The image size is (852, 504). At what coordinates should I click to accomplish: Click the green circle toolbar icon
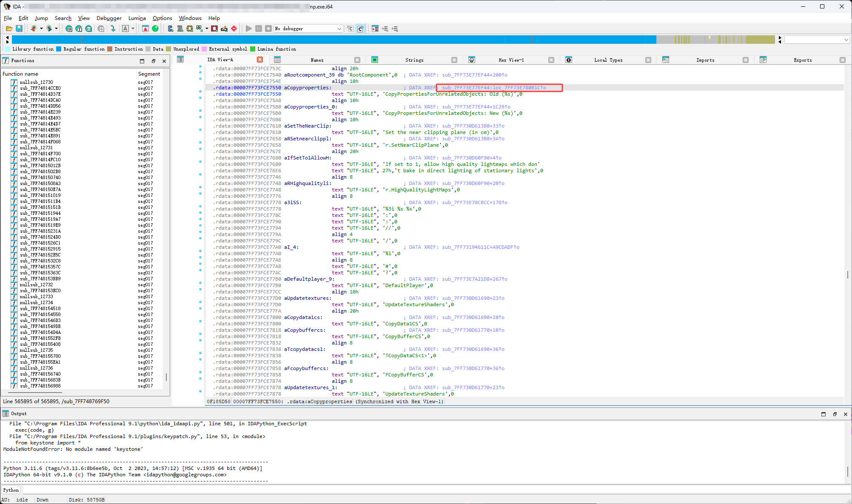155,28
